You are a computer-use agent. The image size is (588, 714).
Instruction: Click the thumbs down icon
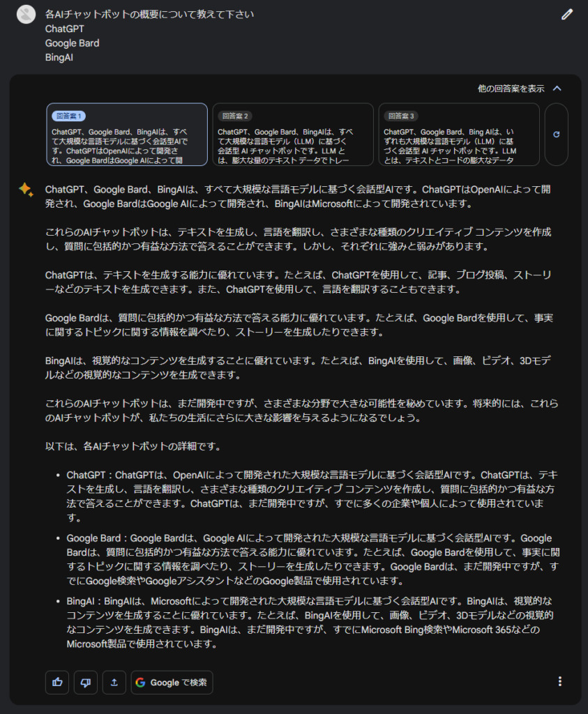tap(86, 682)
